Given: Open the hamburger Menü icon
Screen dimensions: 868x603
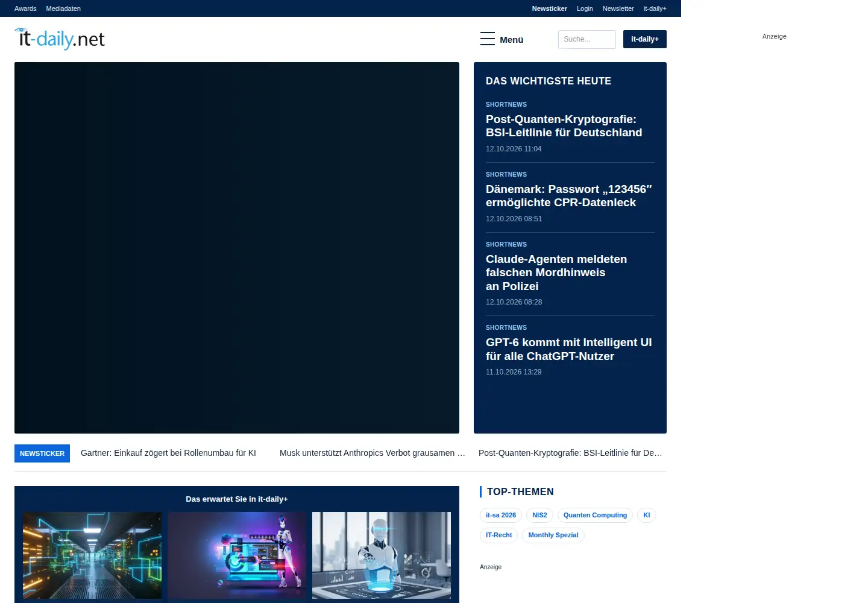Looking at the screenshot, I should point(488,39).
